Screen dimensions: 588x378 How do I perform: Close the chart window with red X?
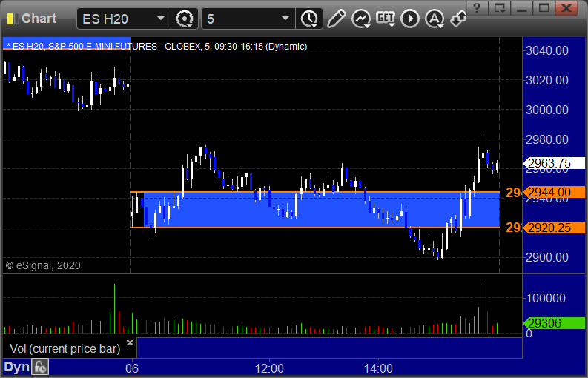click(x=566, y=7)
